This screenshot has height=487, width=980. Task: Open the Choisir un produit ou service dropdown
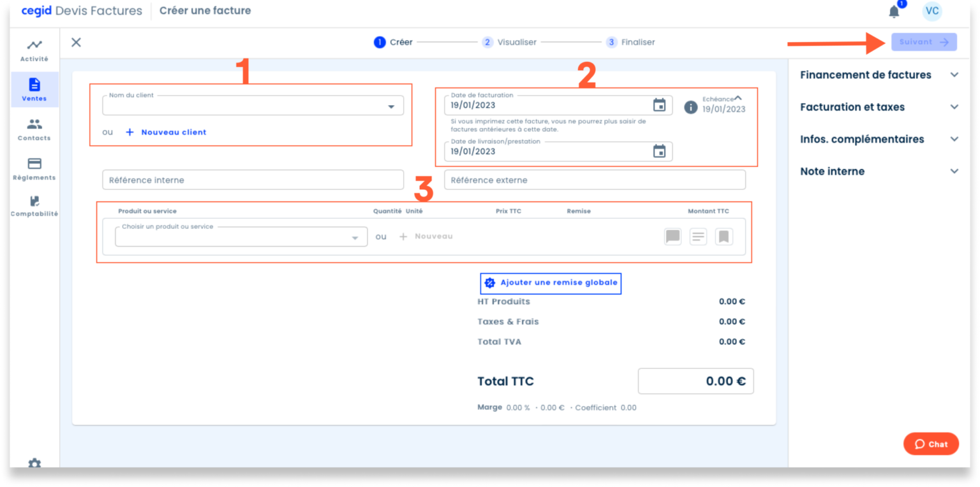[x=355, y=238]
